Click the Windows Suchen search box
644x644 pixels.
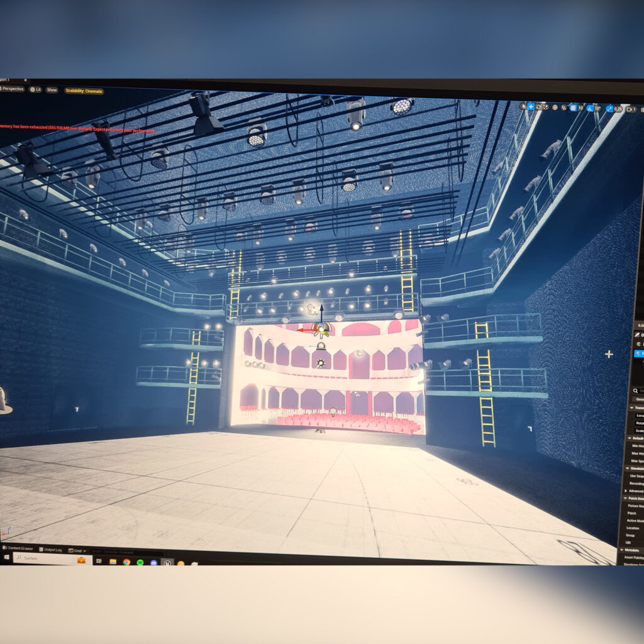(x=53, y=558)
